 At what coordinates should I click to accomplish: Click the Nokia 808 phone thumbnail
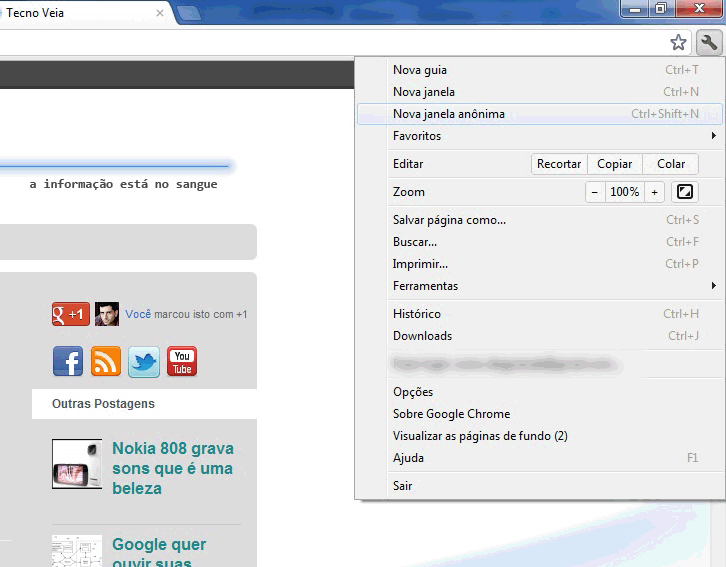(77, 464)
